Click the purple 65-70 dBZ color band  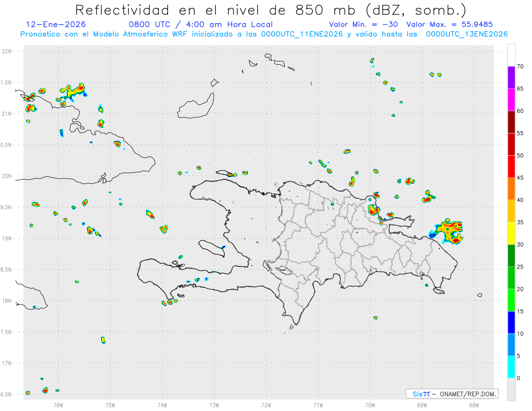[x=511, y=78]
